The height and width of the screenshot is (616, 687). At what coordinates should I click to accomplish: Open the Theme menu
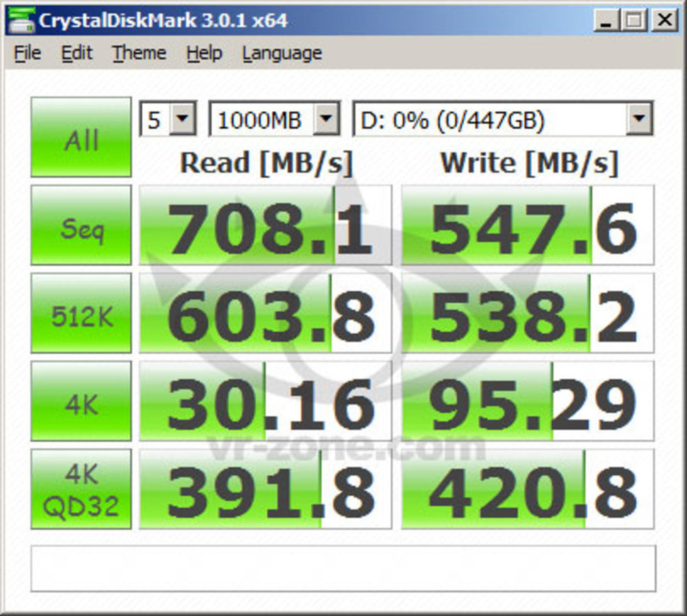point(139,54)
